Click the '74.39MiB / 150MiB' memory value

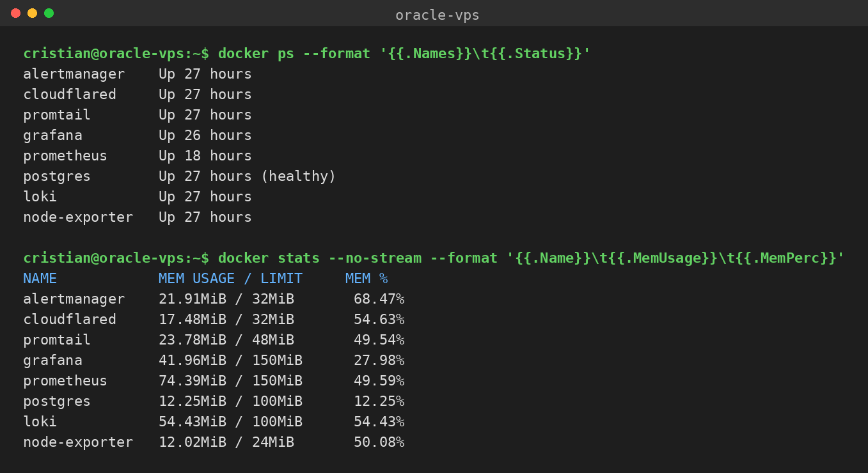[x=230, y=381]
